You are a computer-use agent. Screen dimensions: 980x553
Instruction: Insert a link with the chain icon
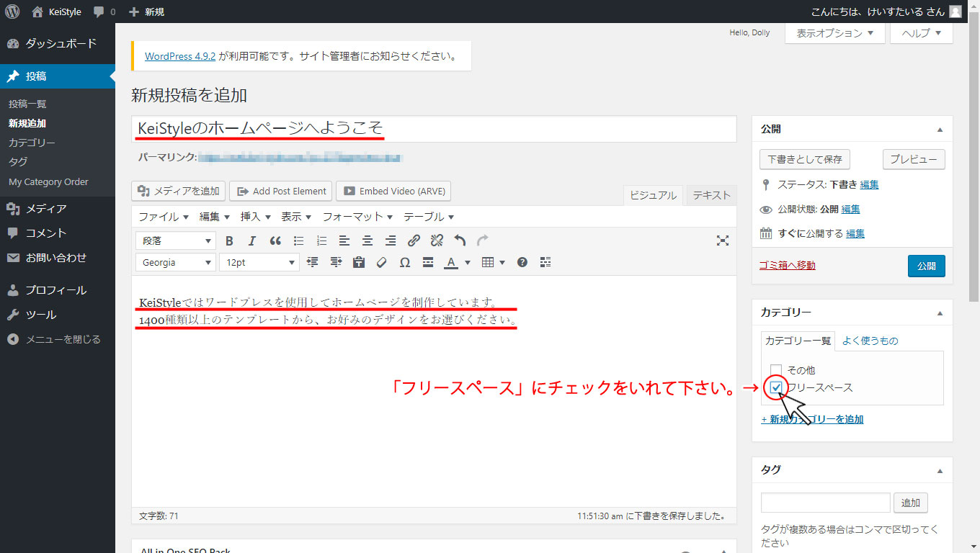click(414, 241)
